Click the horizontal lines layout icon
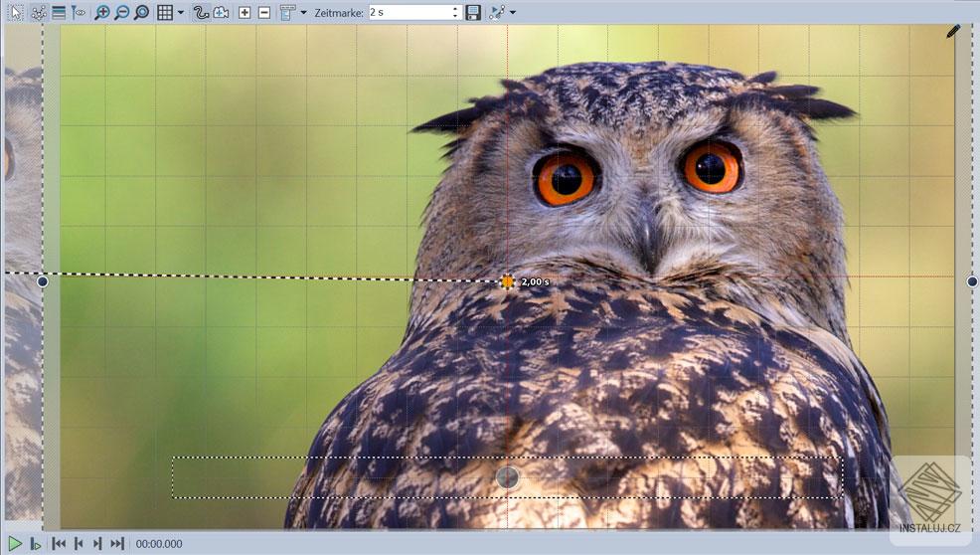980x555 pixels. click(x=59, y=13)
